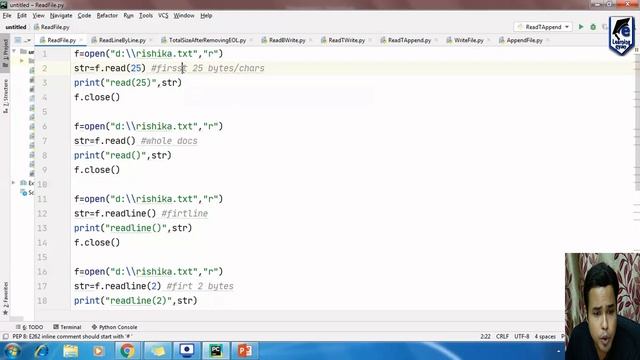Close the ReadFile.py tab
This screenshot has width=640, height=360.
click(x=81, y=40)
